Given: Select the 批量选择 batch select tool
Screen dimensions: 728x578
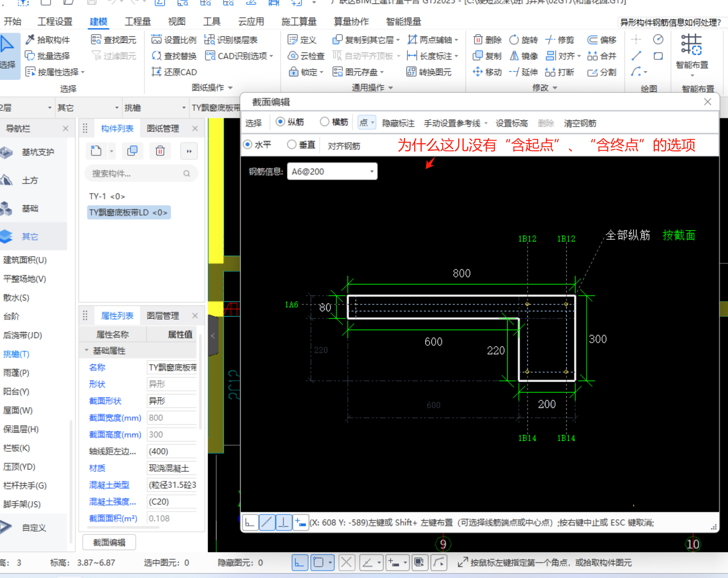Looking at the screenshot, I should (x=48, y=56).
